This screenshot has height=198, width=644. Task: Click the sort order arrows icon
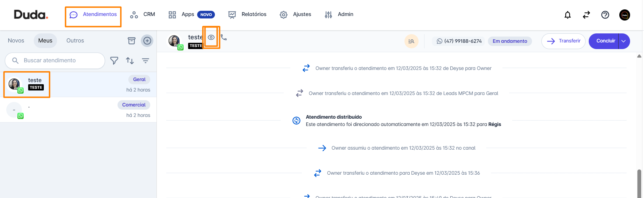coord(130,61)
